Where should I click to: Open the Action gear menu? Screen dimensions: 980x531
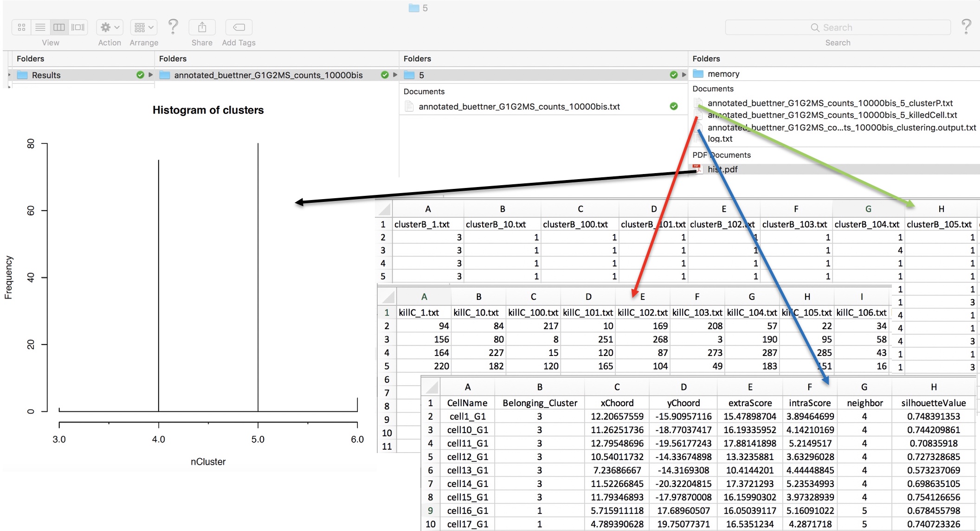110,27
